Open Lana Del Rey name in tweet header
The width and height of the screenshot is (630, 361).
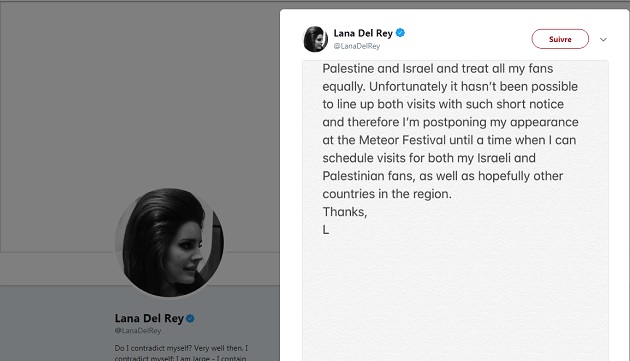coord(363,33)
